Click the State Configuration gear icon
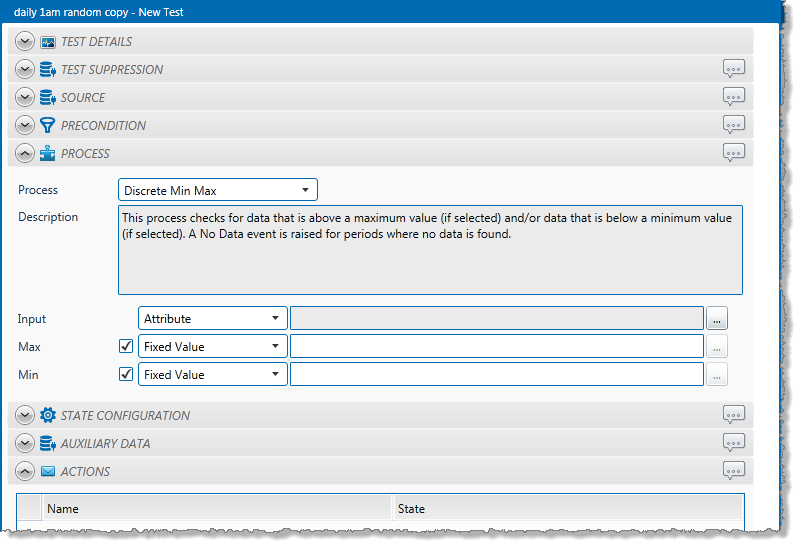This screenshot has width=802, height=551. pos(47,415)
